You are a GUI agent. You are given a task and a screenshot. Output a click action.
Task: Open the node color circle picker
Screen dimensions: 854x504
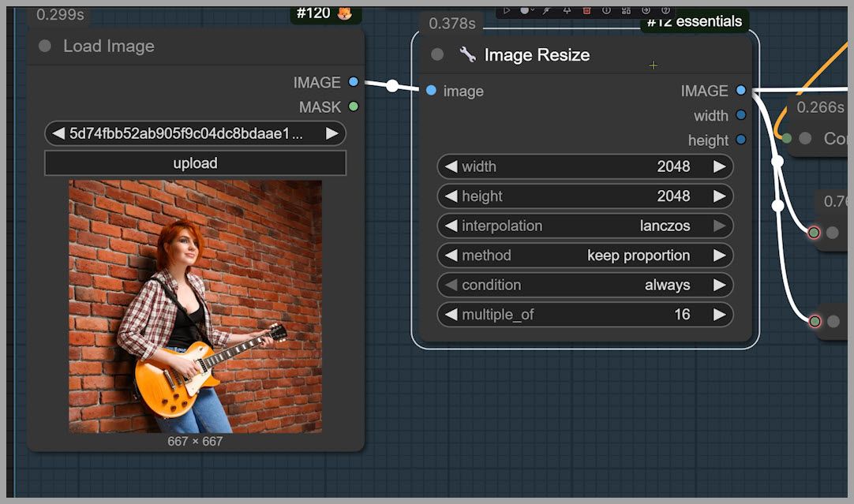(526, 10)
